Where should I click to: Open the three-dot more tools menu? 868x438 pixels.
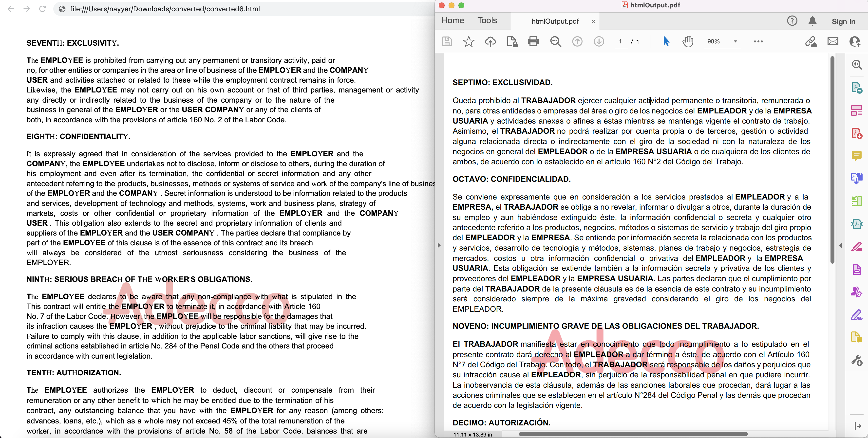758,41
